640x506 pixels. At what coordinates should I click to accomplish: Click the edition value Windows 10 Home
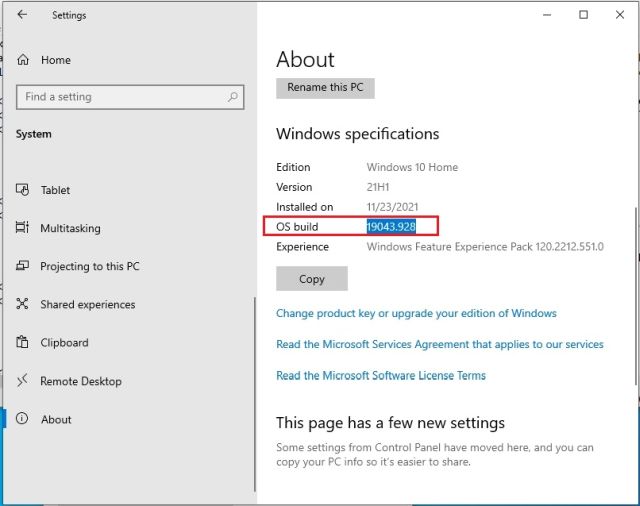click(x=412, y=167)
